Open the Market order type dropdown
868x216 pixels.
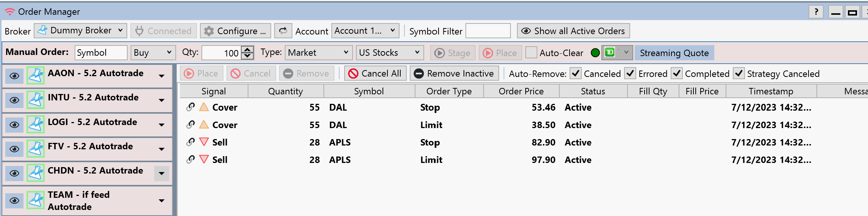pyautogui.click(x=318, y=53)
